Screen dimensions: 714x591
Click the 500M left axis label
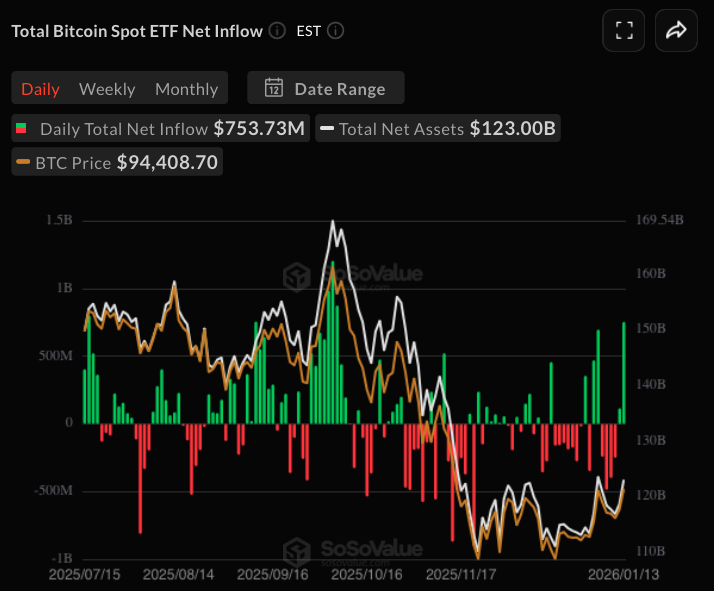click(x=56, y=356)
